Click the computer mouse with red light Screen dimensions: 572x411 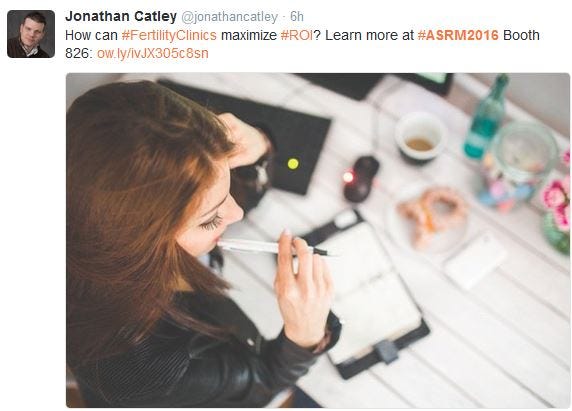(x=361, y=179)
